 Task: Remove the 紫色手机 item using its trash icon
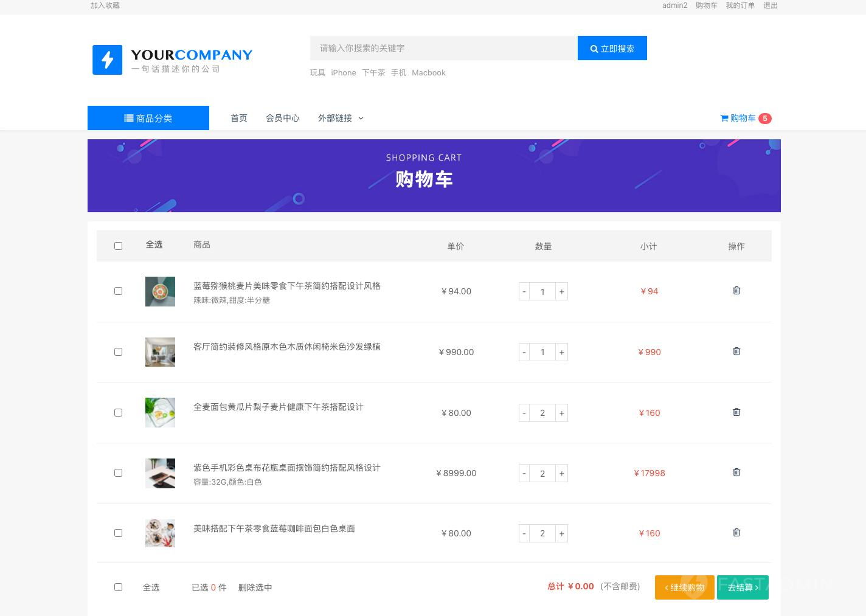736,472
